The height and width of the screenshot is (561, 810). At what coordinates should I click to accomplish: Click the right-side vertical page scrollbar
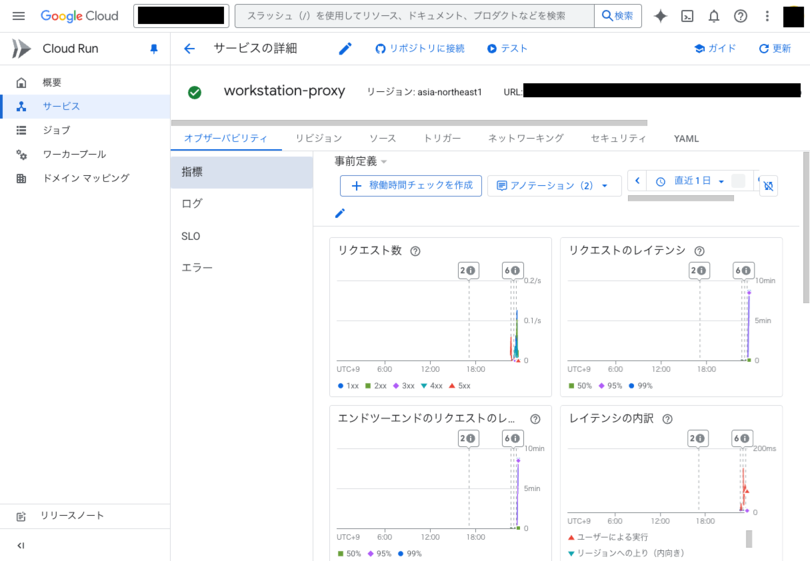[x=806, y=227]
